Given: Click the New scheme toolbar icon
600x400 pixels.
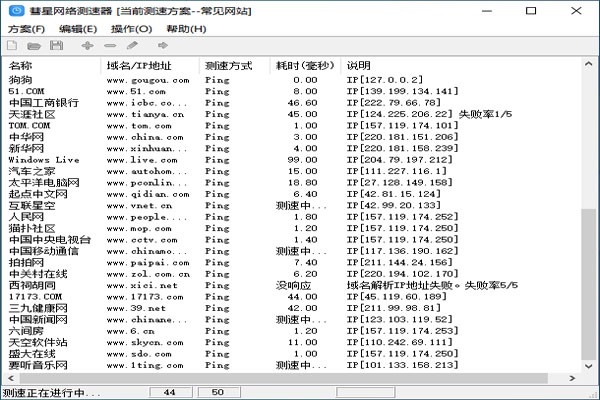Looking at the screenshot, I should (x=12, y=46).
